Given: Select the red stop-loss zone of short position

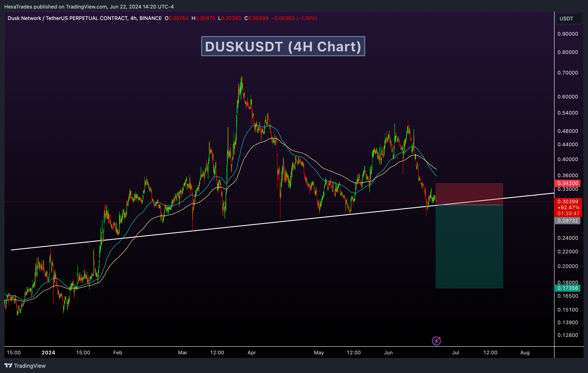Looking at the screenshot, I should 469,194.
